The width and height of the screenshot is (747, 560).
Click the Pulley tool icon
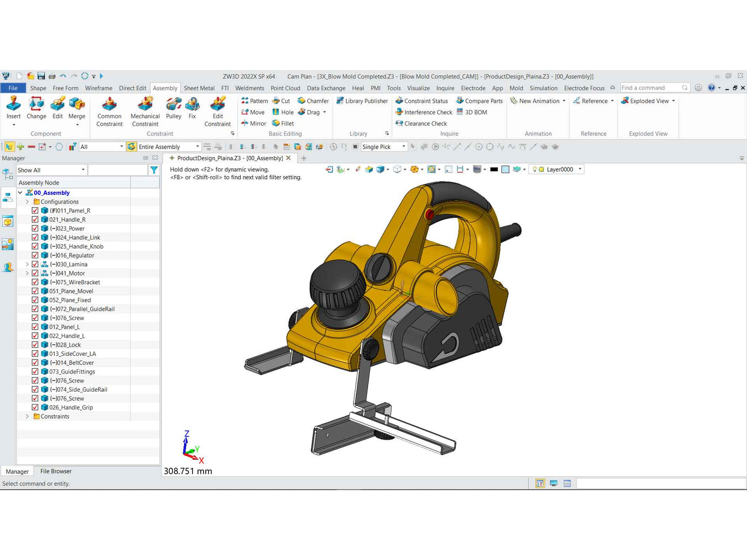[174, 105]
